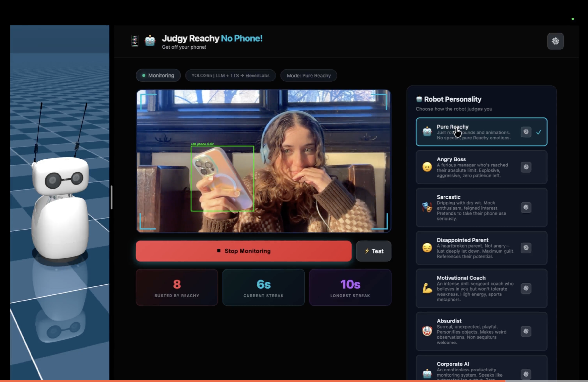Open Angry Boss settings gear

(x=526, y=167)
